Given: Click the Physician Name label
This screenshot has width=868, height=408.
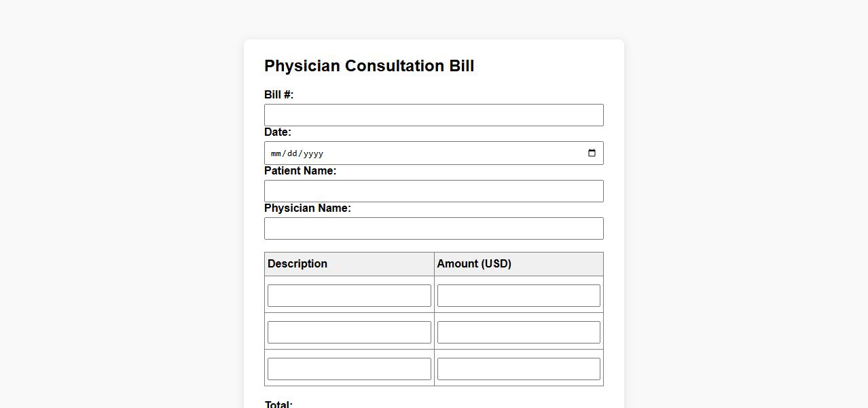Looking at the screenshot, I should coord(308,208).
